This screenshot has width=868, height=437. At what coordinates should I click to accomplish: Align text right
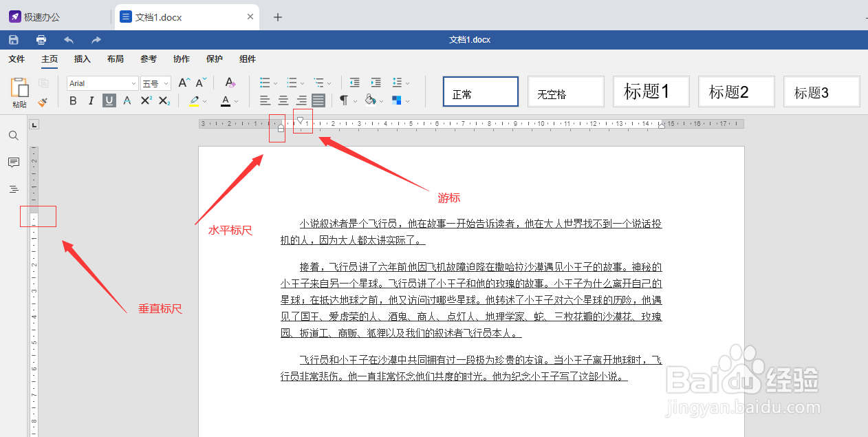click(301, 100)
